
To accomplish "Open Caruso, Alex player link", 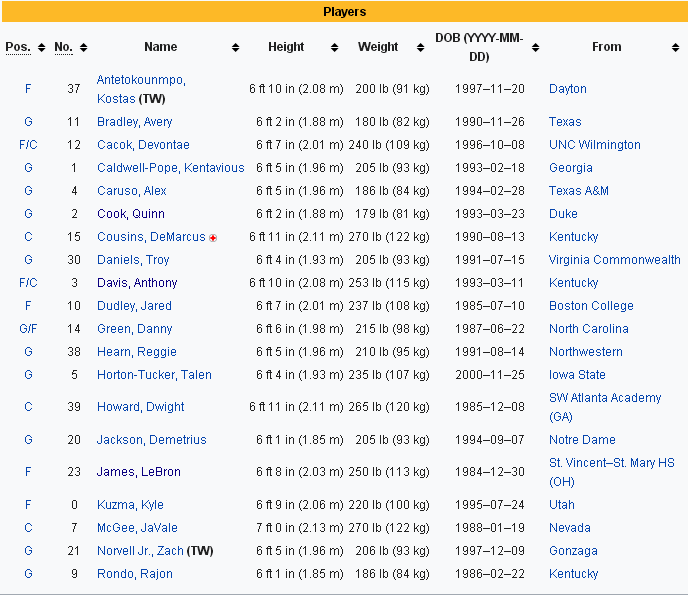I will point(132,191).
